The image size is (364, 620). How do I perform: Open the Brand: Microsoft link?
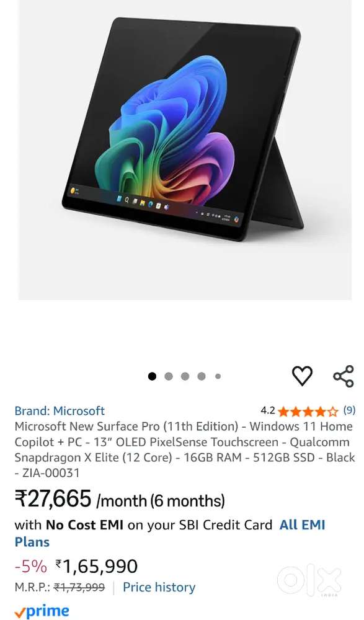[60, 411]
